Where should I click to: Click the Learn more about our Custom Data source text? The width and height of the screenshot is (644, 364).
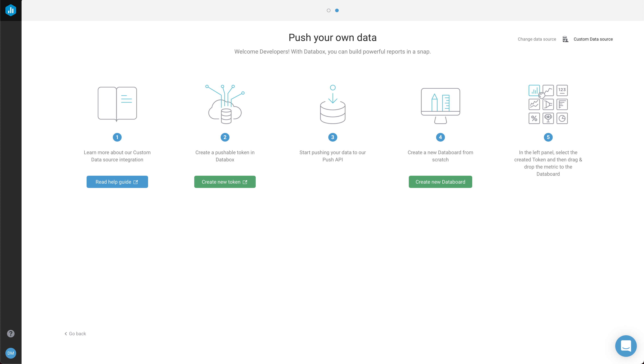(117, 156)
